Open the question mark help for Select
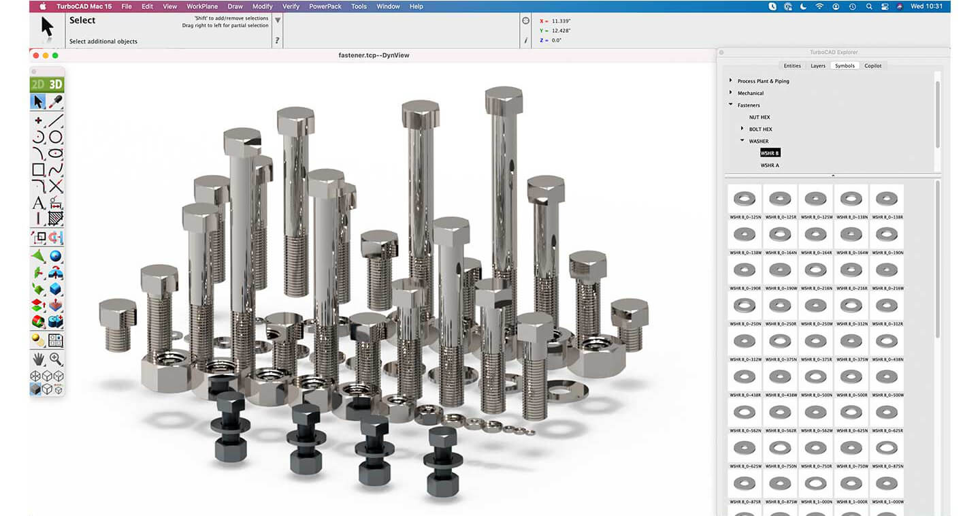Viewport: 980px width, 516px height. [x=277, y=41]
